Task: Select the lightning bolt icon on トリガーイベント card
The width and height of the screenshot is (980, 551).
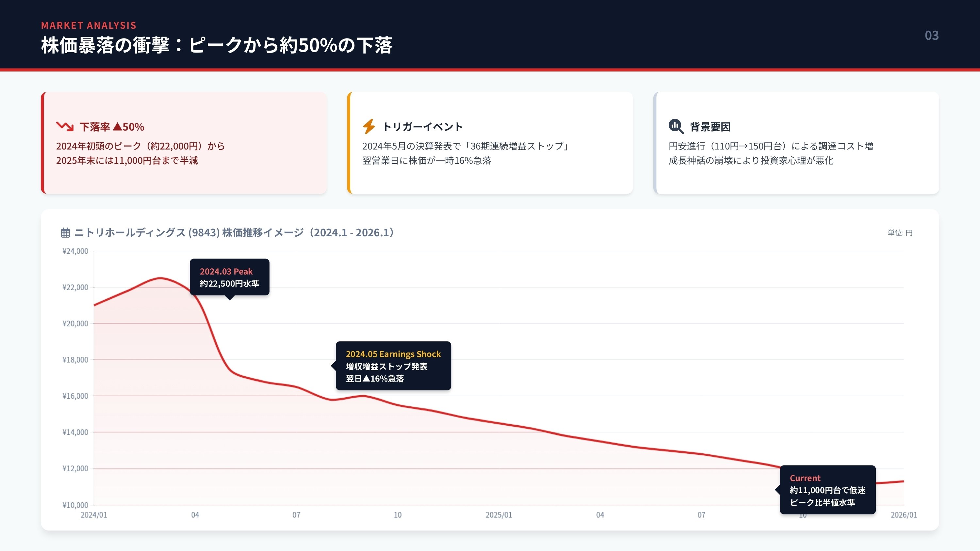Action: point(368,126)
